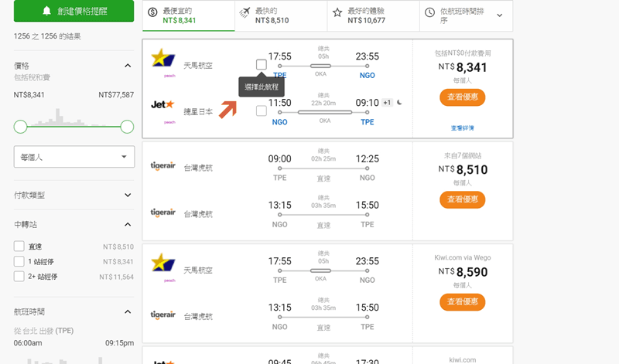Click 查看優惠 button for NT$8,510 fare
Screen dimensions: 619x364
pos(462,199)
